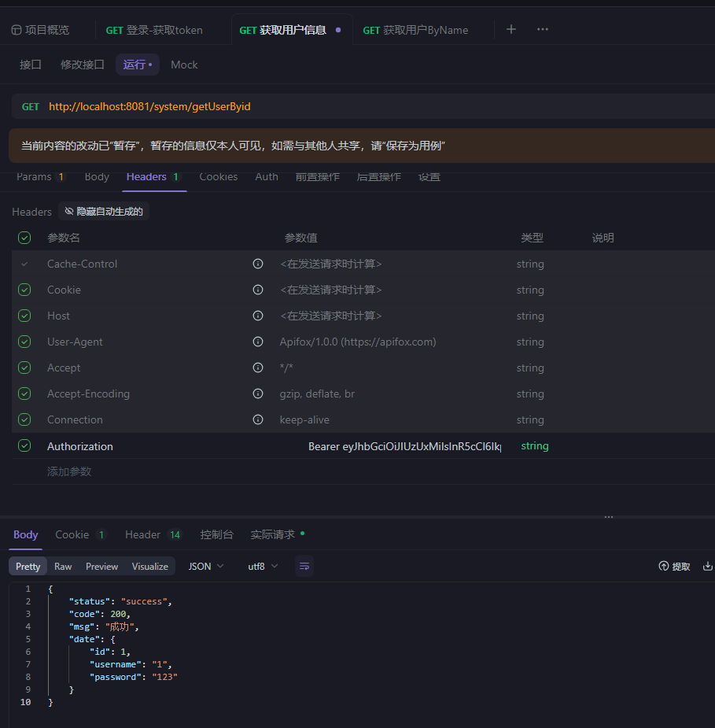Click the ellipsis icon next to the plus tab
The height and width of the screenshot is (728, 715).
542,29
